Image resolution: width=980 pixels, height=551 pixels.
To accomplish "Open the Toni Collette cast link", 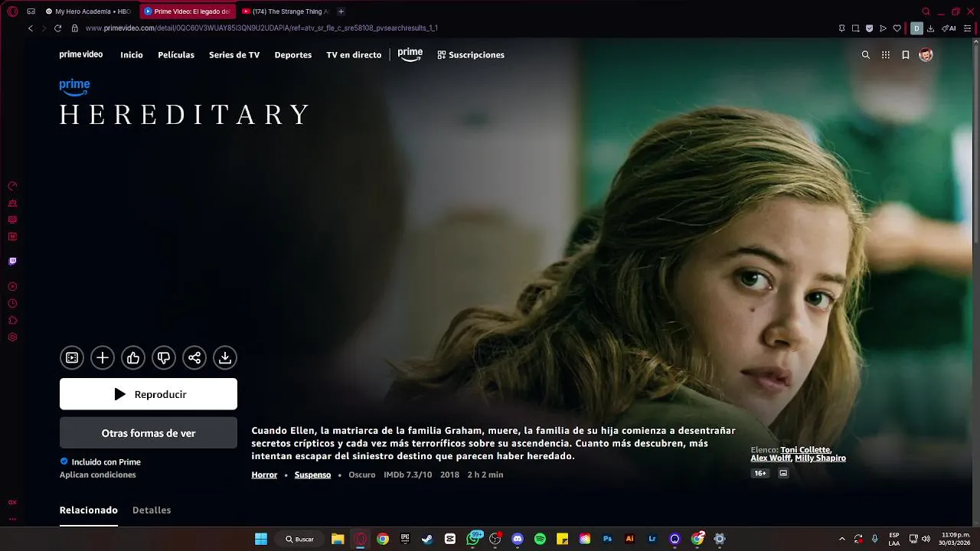I will click(x=805, y=450).
